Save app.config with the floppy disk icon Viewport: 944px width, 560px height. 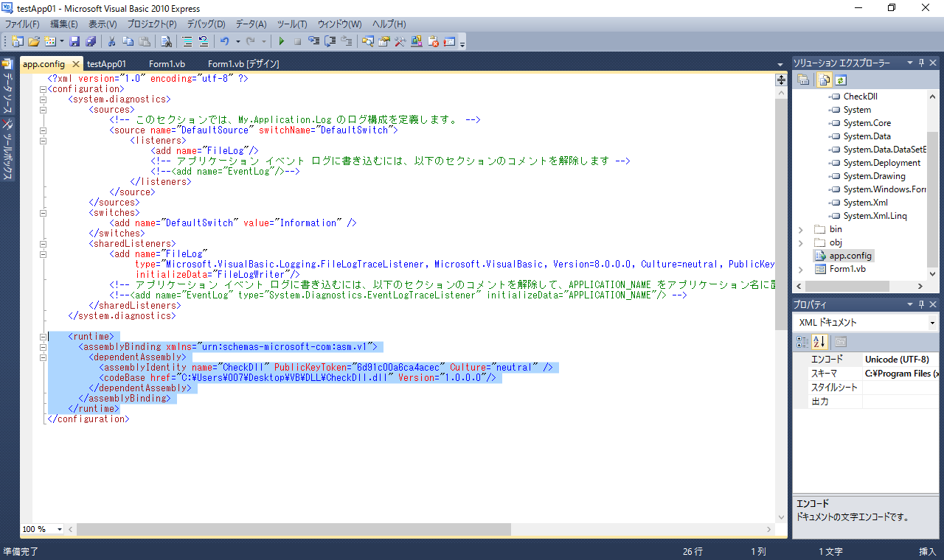pyautogui.click(x=74, y=41)
